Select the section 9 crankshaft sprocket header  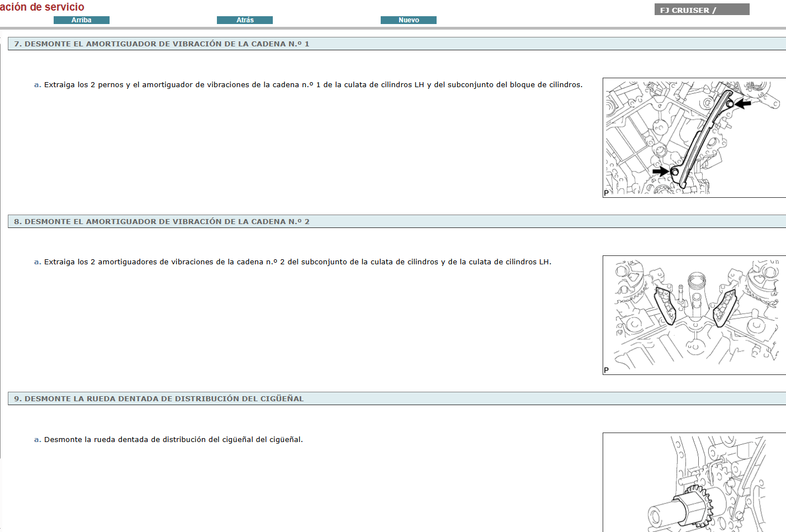click(159, 399)
